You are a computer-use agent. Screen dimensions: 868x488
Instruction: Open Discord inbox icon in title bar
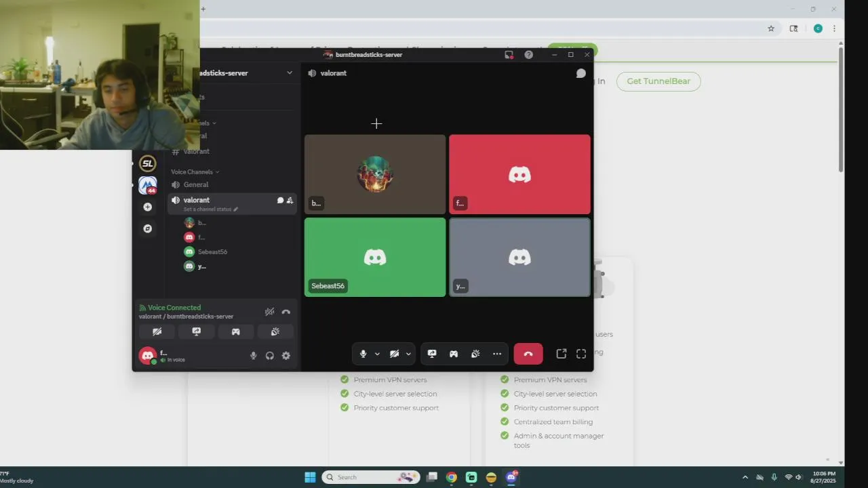509,55
